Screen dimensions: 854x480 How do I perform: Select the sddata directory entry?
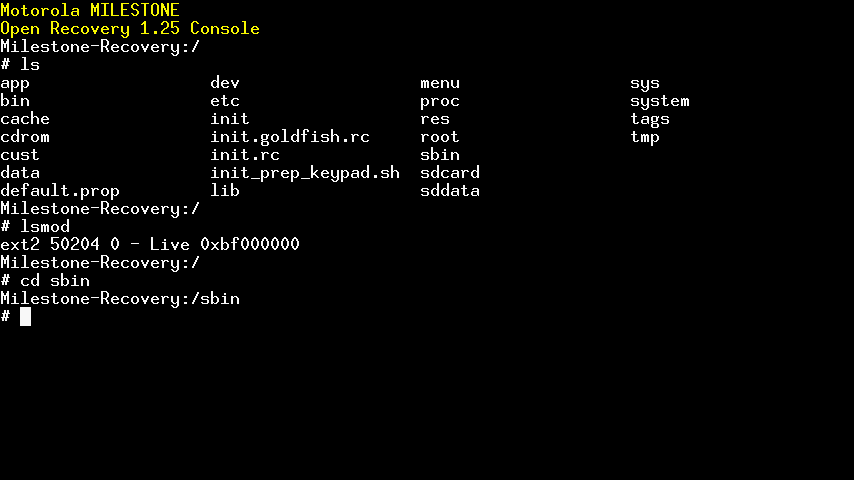click(x=450, y=191)
